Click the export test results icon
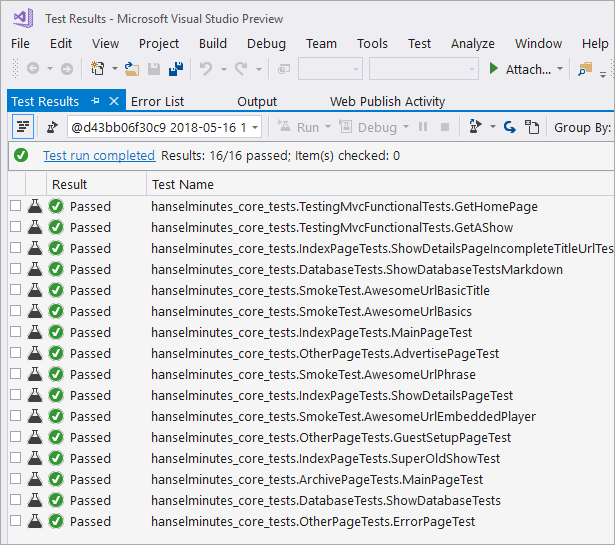Image resolution: width=615 pixels, height=545 pixels. click(x=532, y=127)
